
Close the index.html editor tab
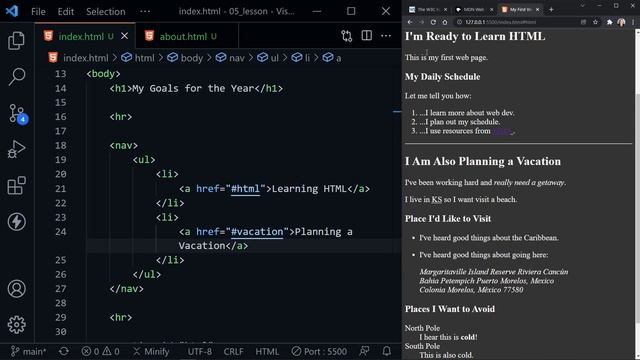click(124, 36)
